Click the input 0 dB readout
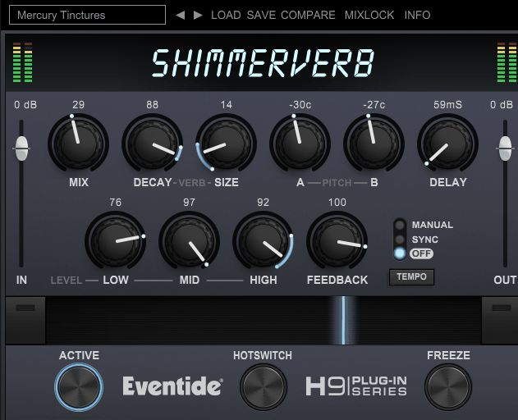The image size is (518, 420). 25,105
